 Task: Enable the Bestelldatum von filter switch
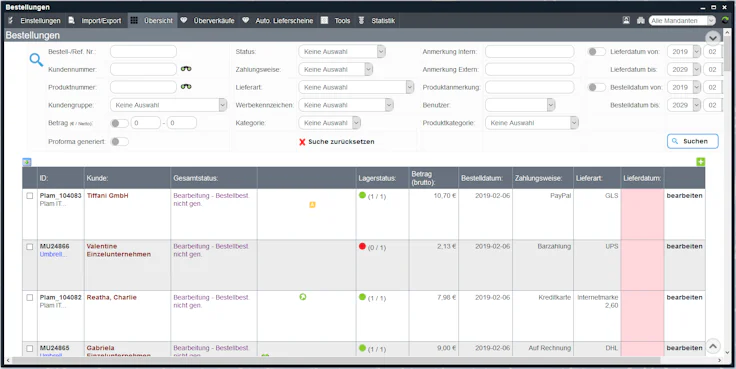coord(597,87)
